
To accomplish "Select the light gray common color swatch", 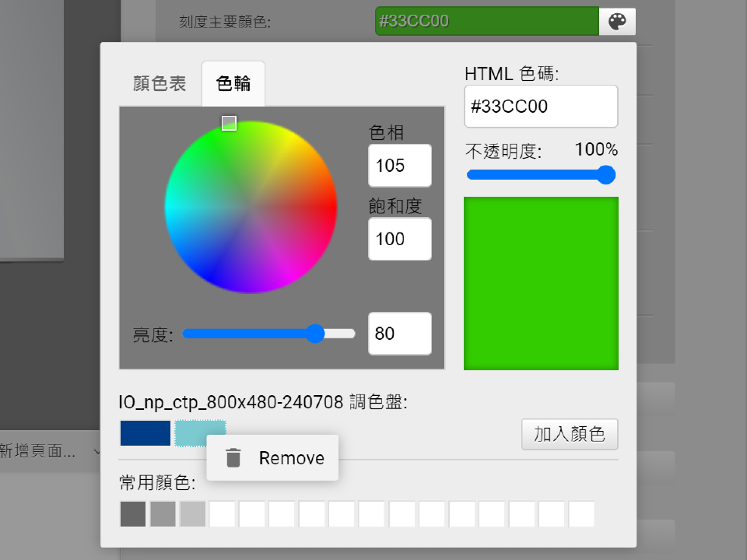I will [x=192, y=514].
